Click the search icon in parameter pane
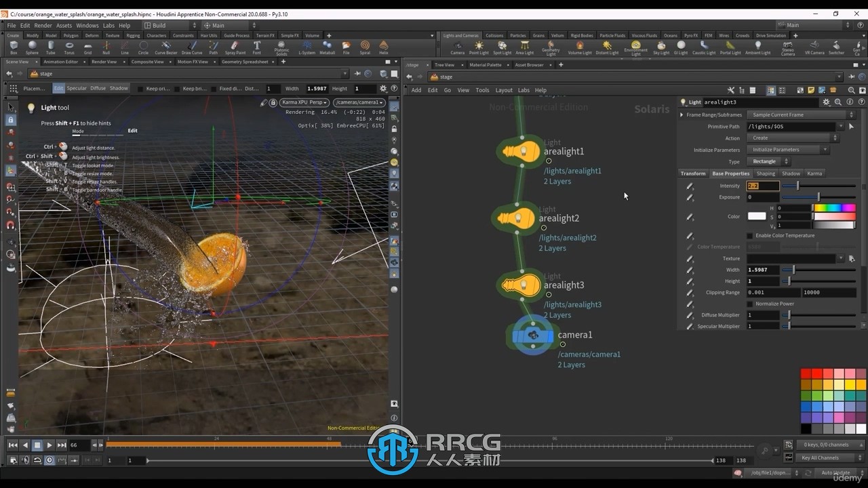The image size is (868, 488). click(838, 102)
